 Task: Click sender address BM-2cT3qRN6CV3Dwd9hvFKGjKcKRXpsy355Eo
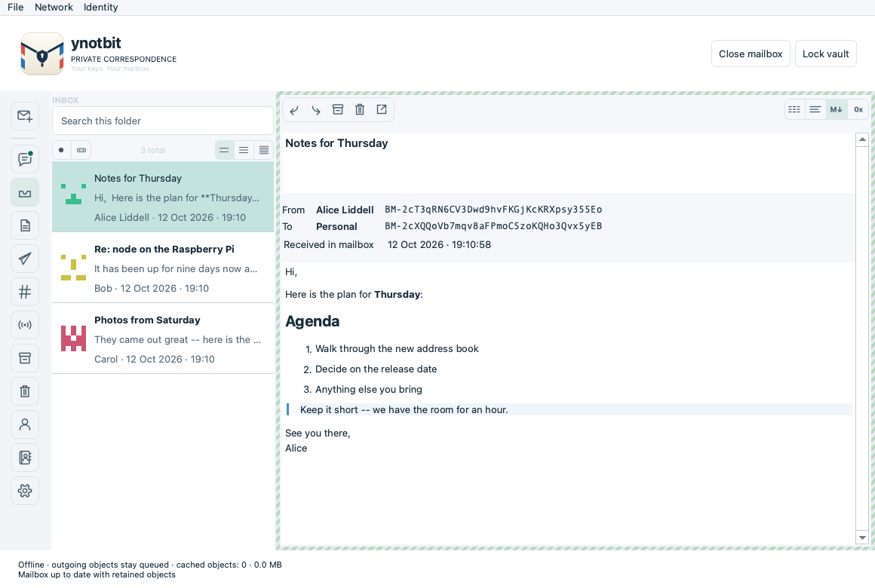click(x=493, y=210)
